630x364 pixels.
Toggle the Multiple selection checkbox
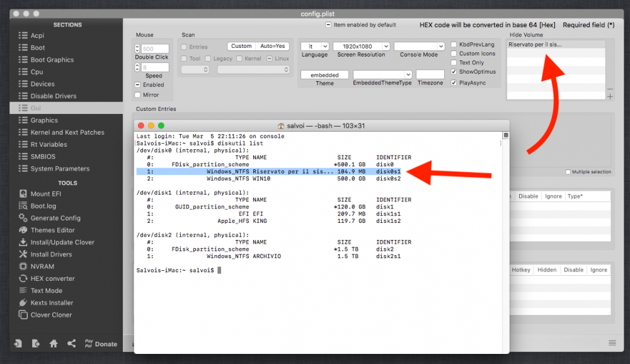[568, 171]
